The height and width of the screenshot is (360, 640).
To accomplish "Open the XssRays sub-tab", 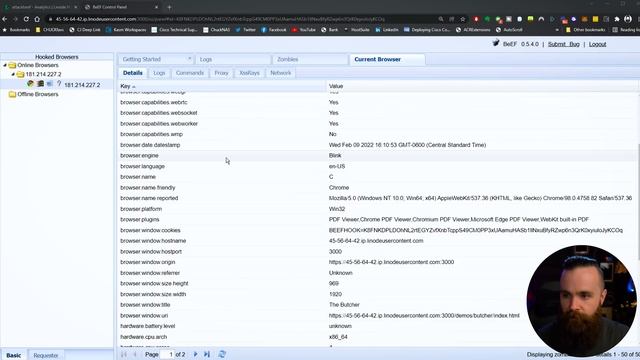I will [249, 73].
